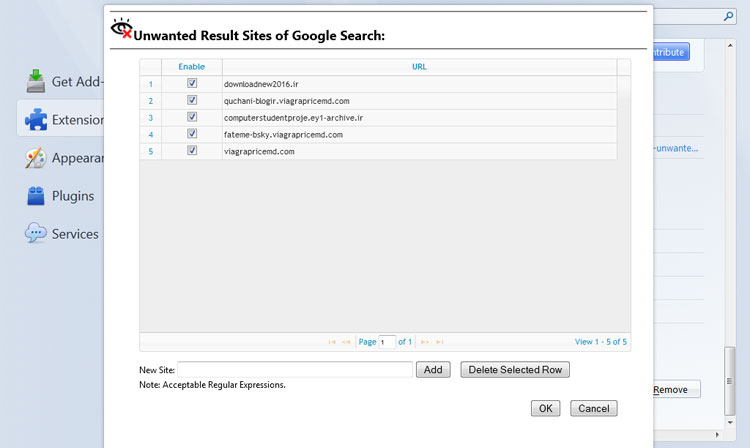Focus the New Site text field
Viewport: 750px width, 448px height.
pos(295,370)
